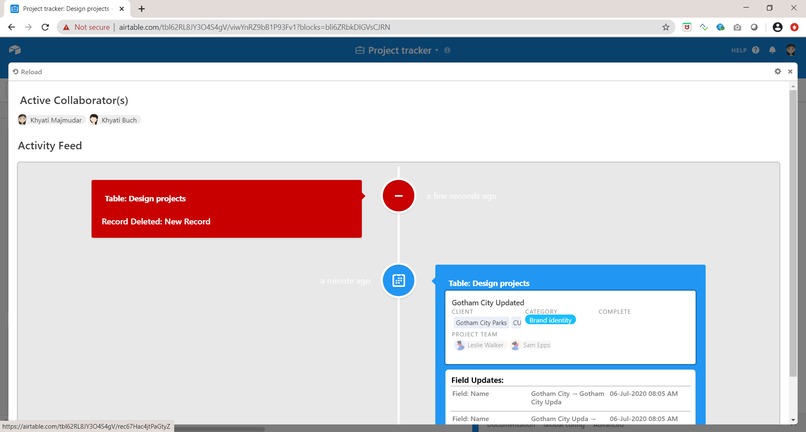
Task: Bookmark this page with the star icon
Action: click(666, 27)
